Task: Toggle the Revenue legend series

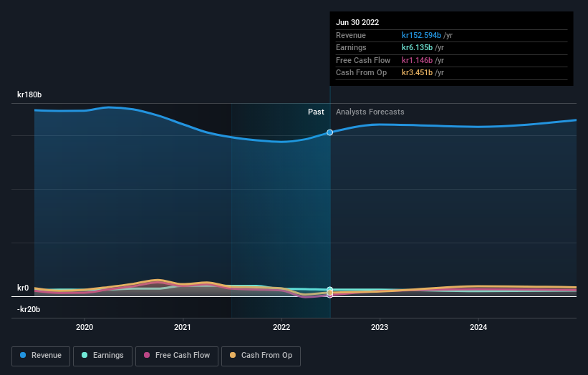Action: pos(41,356)
